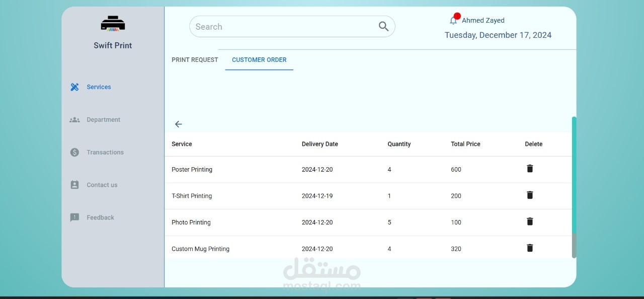Delete the Photo Printing order
The width and height of the screenshot is (644, 299).
click(530, 221)
